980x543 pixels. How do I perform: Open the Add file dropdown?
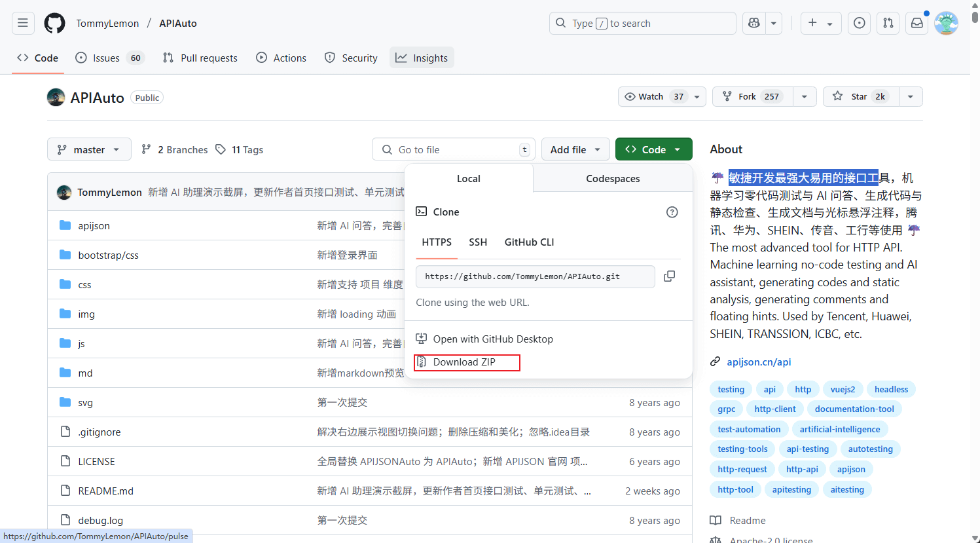575,149
